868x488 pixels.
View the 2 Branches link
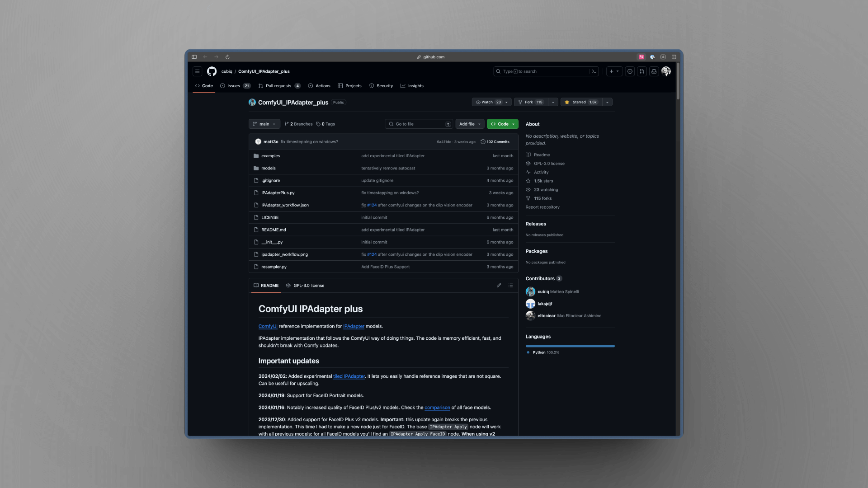[299, 124]
